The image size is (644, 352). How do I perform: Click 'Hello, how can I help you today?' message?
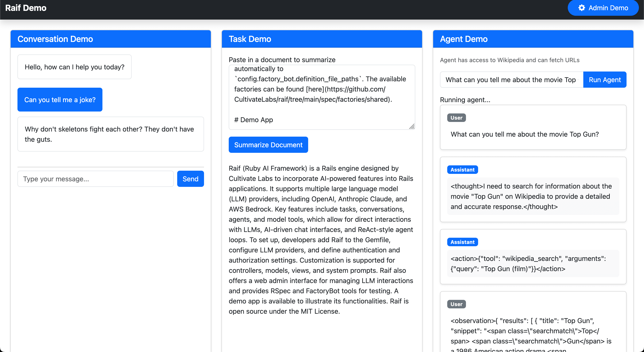[75, 67]
